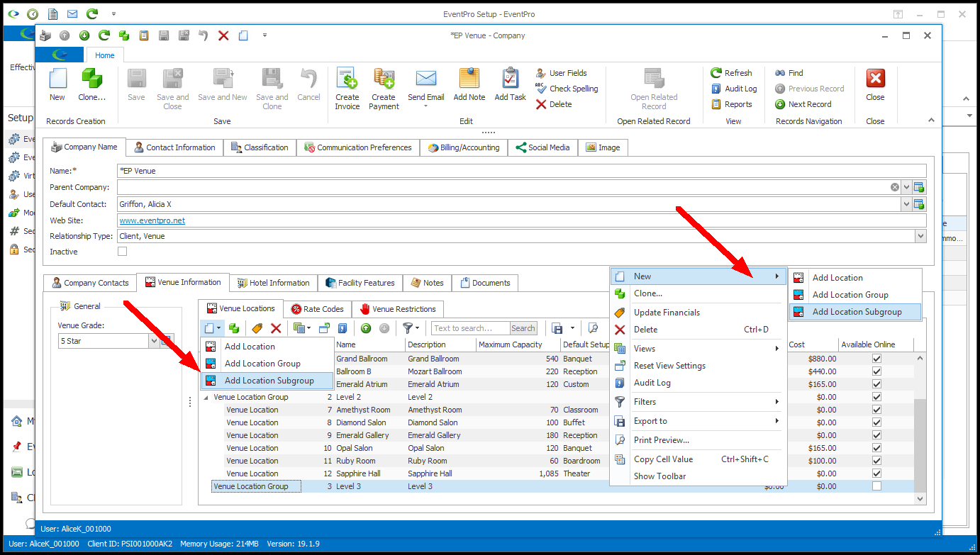Click inside the Text to search field
This screenshot has width=980, height=555.
[471, 328]
